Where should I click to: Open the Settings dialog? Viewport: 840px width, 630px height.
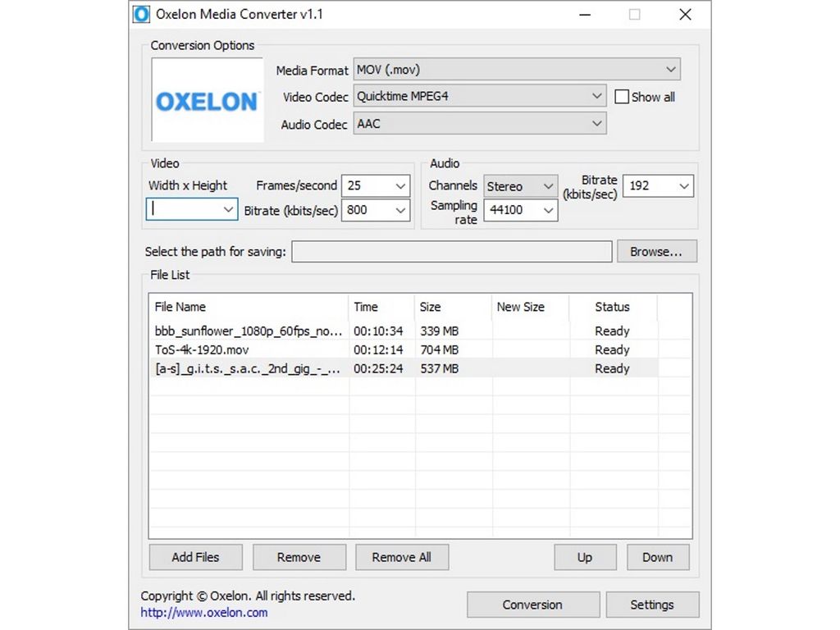[x=652, y=605]
